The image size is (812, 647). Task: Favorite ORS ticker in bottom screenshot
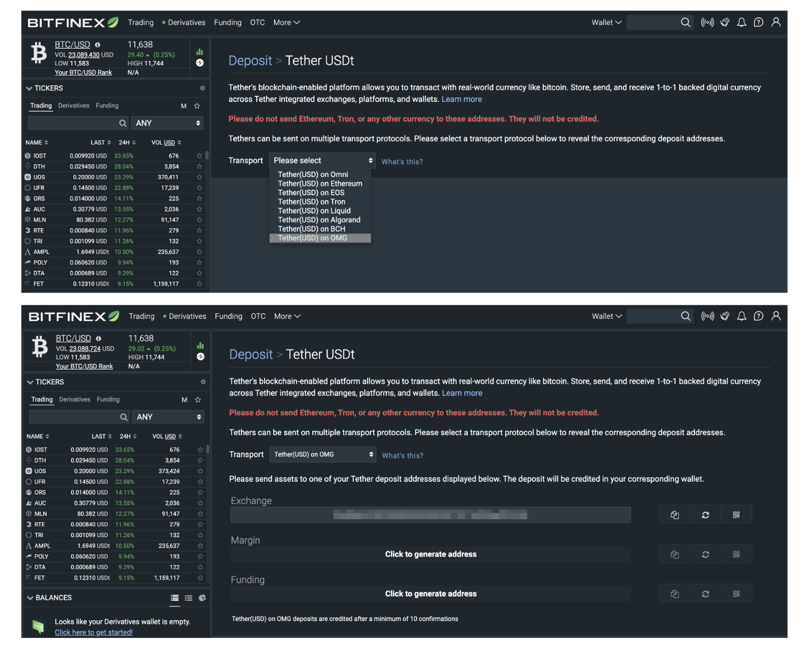pyautogui.click(x=200, y=492)
